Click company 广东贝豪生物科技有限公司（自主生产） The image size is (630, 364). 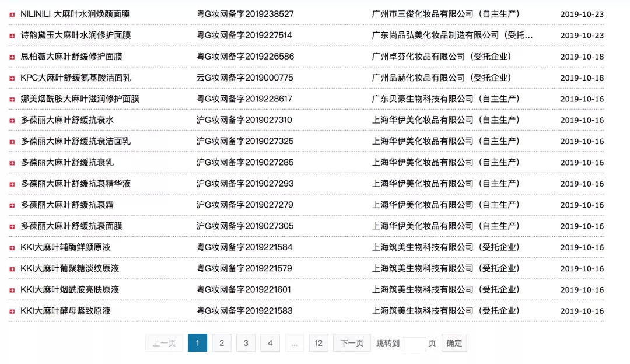click(446, 99)
